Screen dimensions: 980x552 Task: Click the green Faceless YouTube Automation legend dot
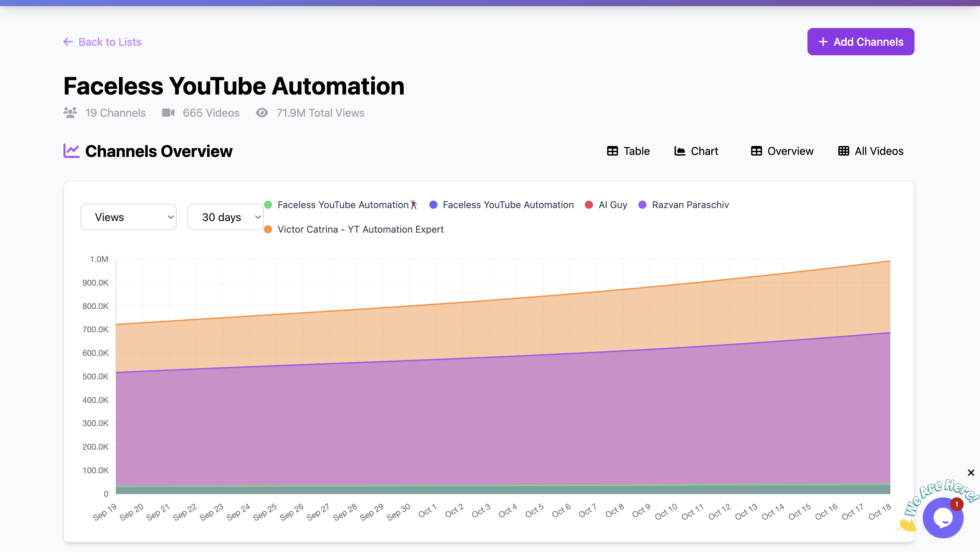click(x=268, y=205)
